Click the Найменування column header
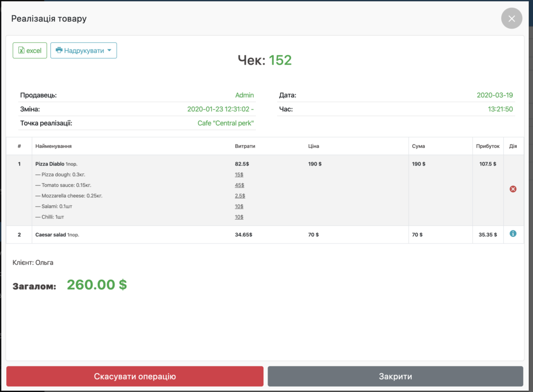Viewport: 533px width, 392px height. pos(57,146)
